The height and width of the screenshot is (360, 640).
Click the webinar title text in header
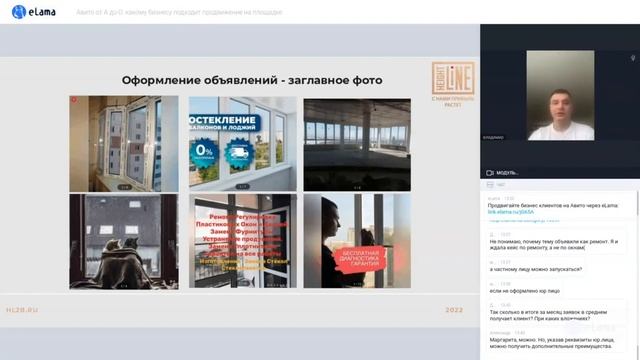(x=179, y=12)
